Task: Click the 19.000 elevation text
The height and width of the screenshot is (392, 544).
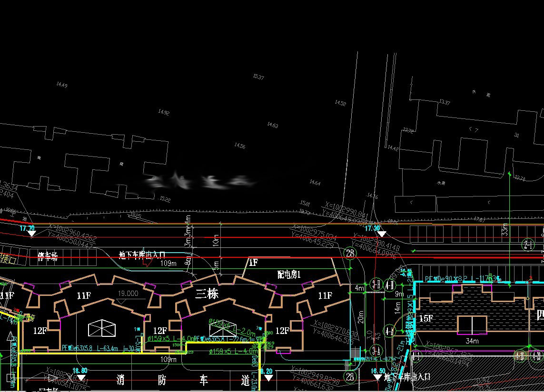Action: (x=127, y=294)
